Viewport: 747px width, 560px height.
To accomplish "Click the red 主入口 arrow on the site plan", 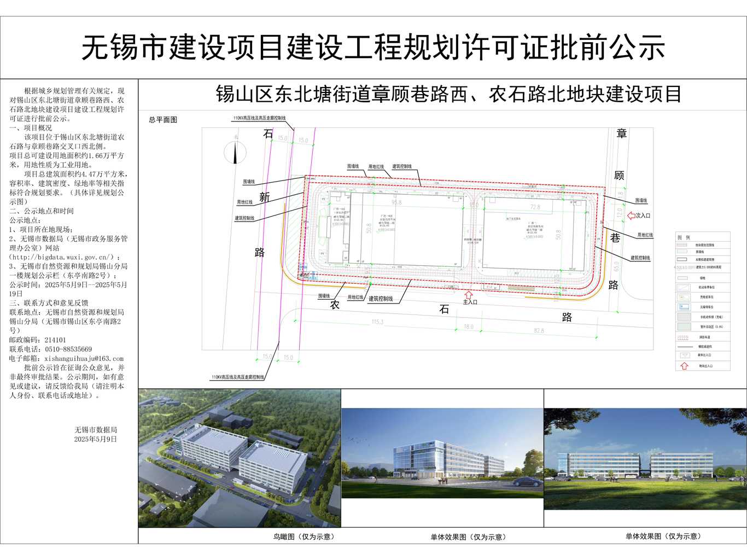I will pos(468,295).
